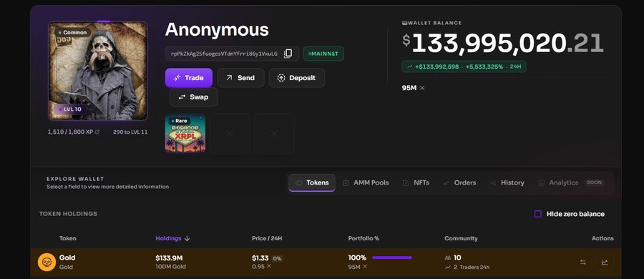Click the 290 to LVL 11 text
Viewport: 644px width, 279px height.
(130, 132)
